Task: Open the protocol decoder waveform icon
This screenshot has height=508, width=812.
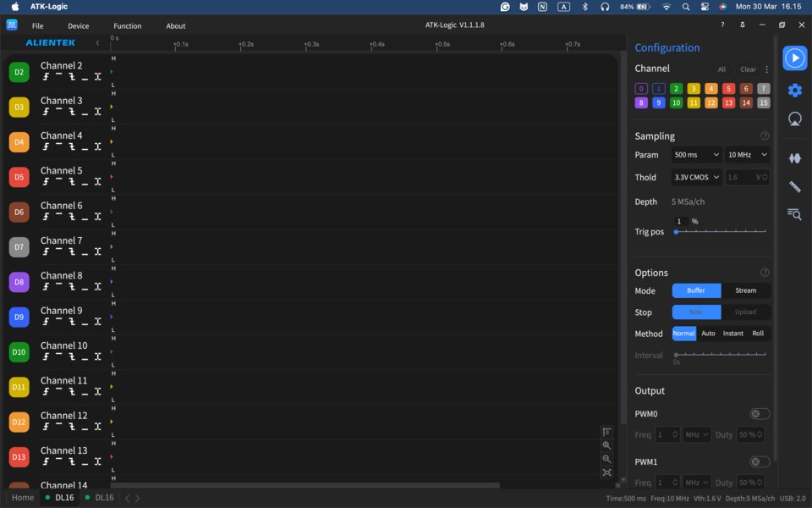Action: pos(794,158)
